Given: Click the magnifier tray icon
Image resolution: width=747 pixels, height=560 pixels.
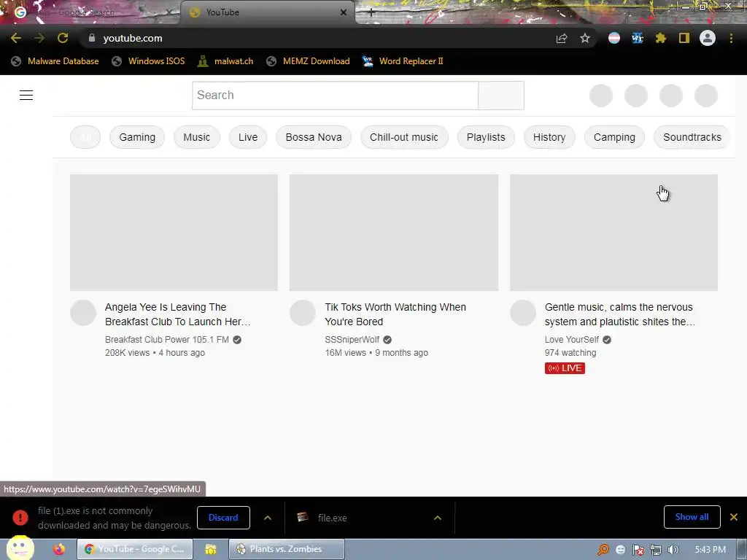Looking at the screenshot, I should click(603, 550).
